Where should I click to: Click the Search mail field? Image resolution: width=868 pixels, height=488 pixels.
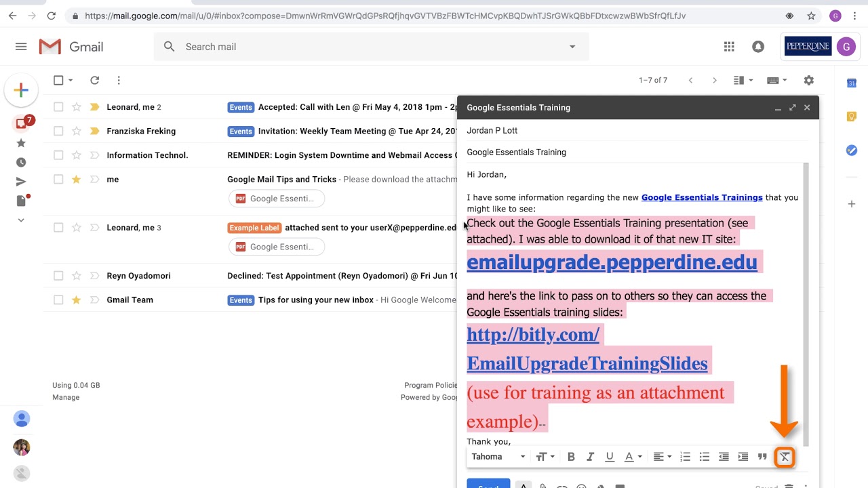[x=372, y=47]
